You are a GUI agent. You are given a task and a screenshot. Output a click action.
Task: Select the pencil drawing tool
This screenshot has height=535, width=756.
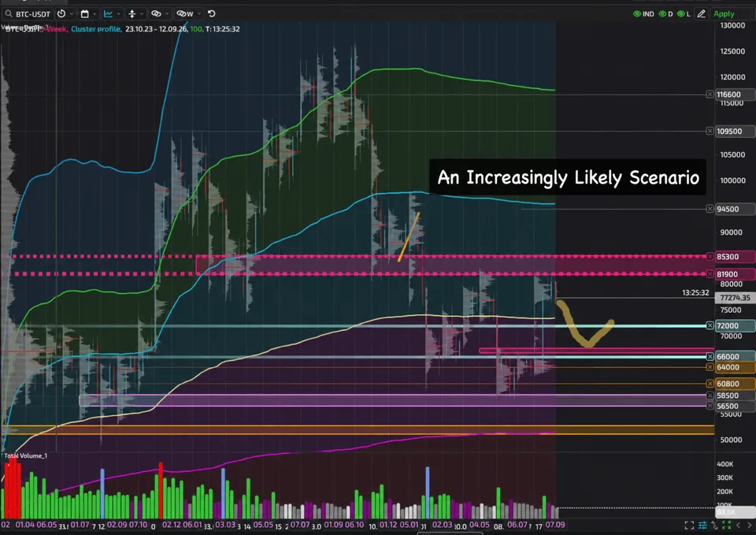click(702, 14)
